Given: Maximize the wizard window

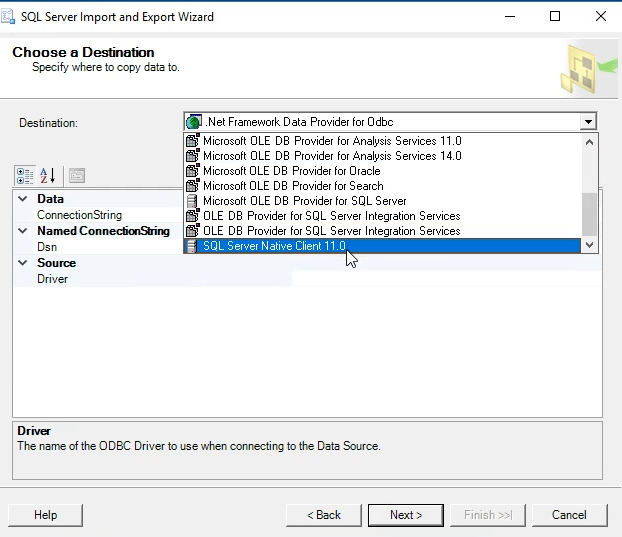Looking at the screenshot, I should pyautogui.click(x=555, y=17).
